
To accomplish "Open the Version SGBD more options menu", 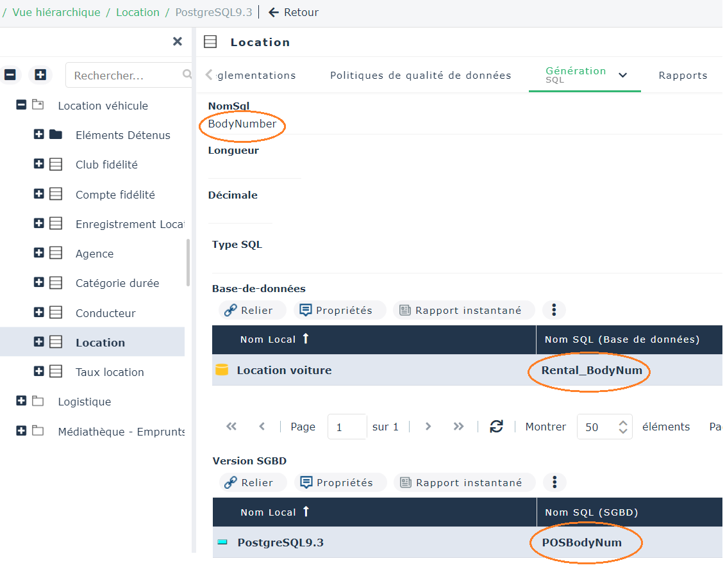I will click(554, 483).
